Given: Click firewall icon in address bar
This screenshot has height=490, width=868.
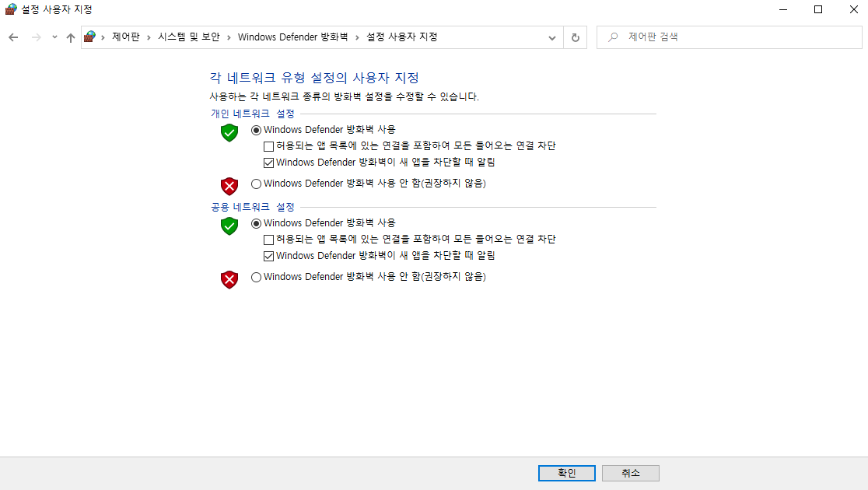Looking at the screenshot, I should [x=89, y=37].
